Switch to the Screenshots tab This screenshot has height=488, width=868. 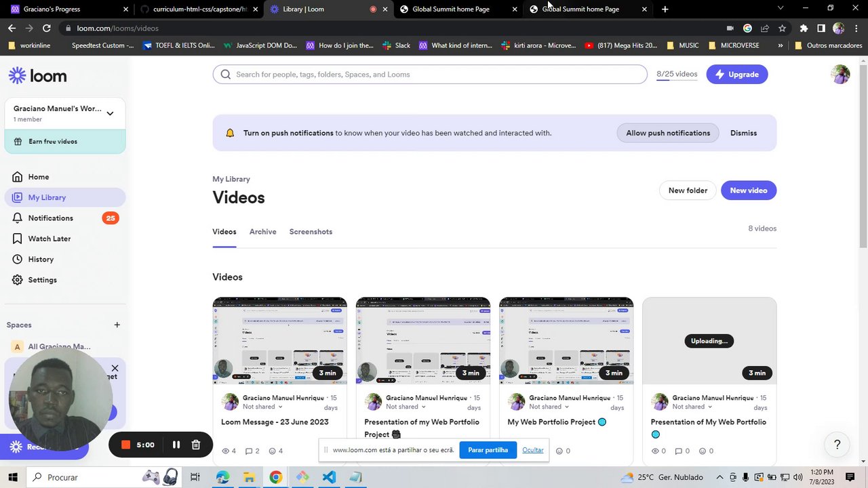(x=311, y=232)
